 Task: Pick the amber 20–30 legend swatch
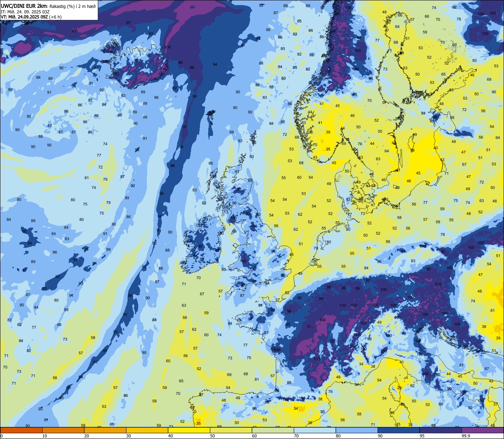(x=105, y=430)
